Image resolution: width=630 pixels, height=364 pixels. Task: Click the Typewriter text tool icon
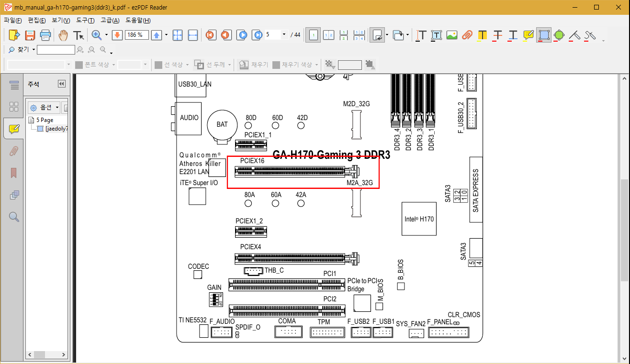(421, 35)
